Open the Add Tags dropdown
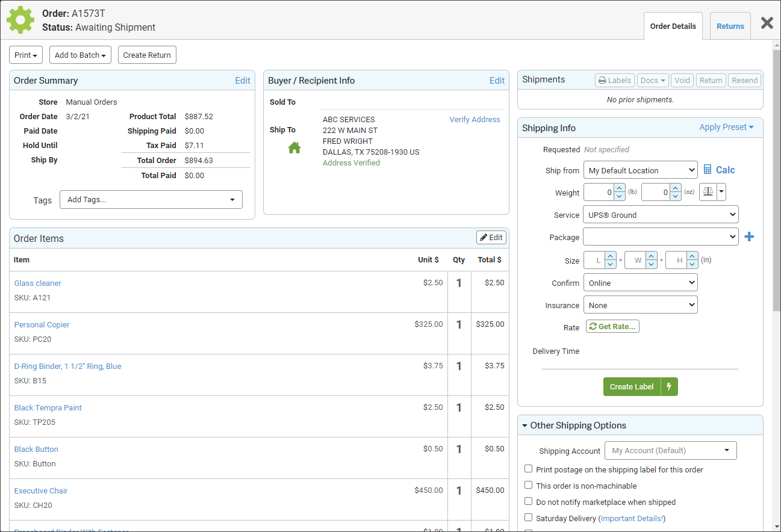781x532 pixels. 151,200
